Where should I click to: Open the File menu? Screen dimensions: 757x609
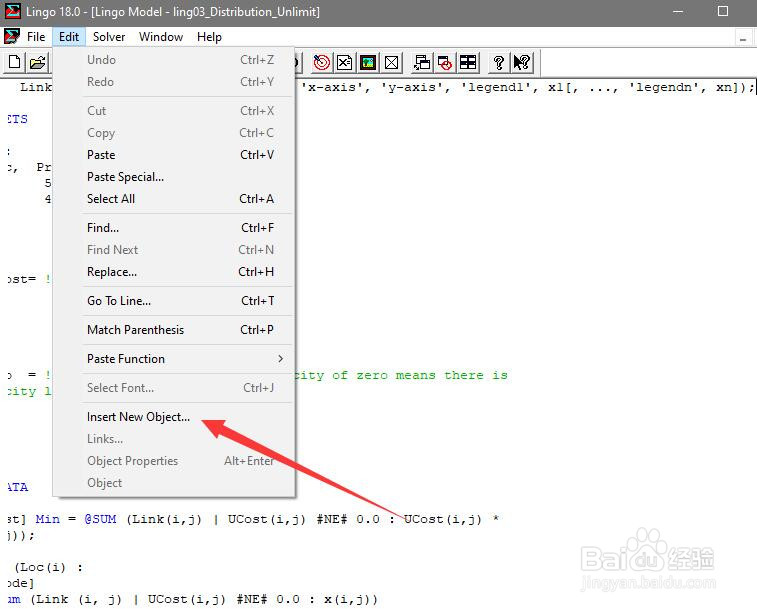point(36,37)
